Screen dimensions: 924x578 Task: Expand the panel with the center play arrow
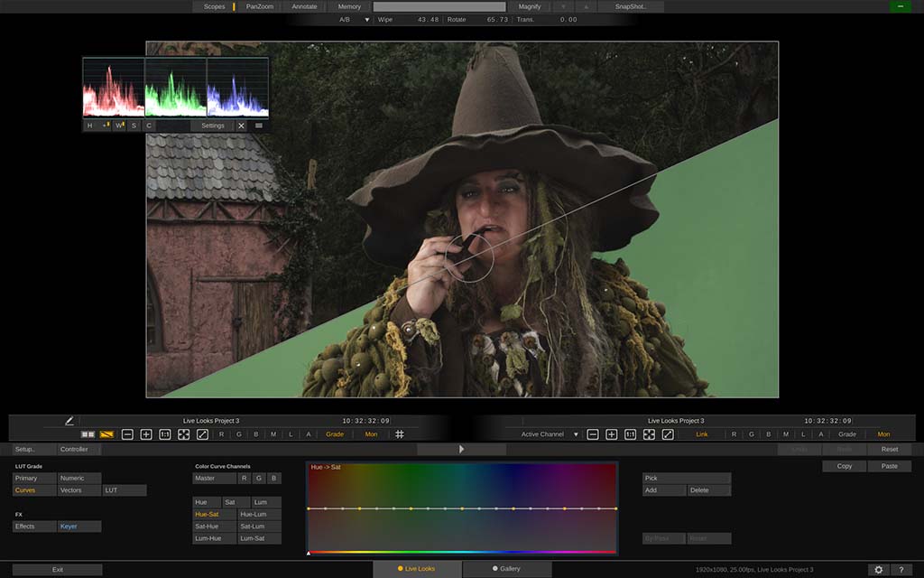point(461,449)
